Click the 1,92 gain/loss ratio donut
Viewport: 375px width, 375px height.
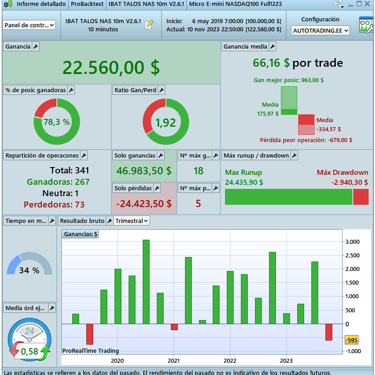click(x=166, y=122)
